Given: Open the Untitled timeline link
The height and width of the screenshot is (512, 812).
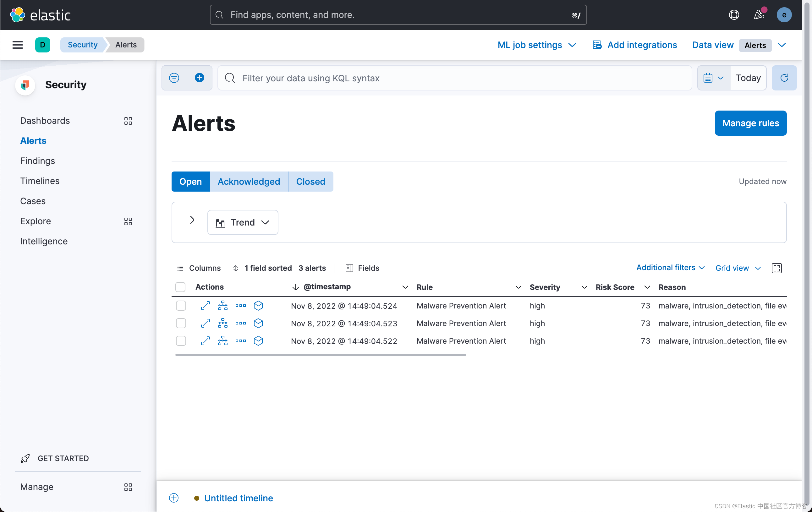Looking at the screenshot, I should point(239,498).
